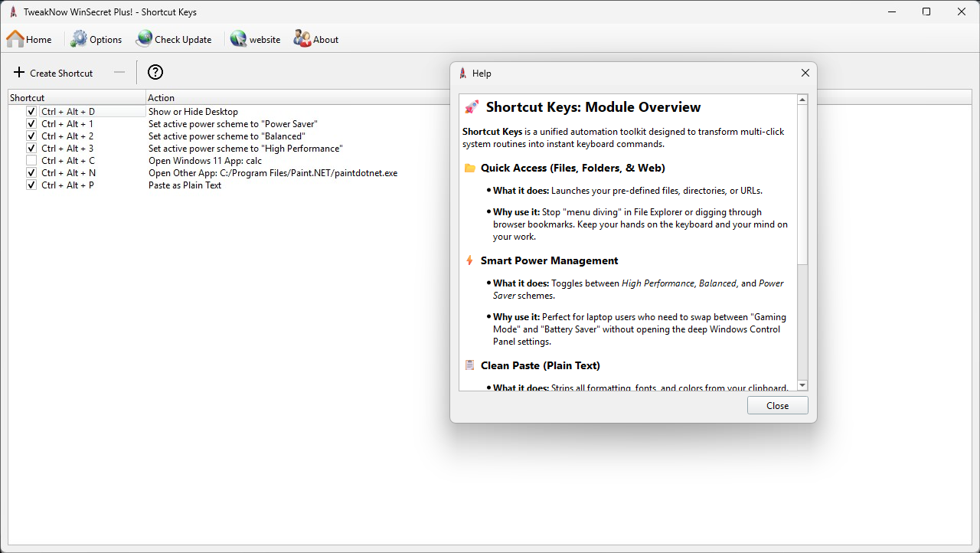This screenshot has height=553, width=980.
Task: Click the question mark help icon
Action: pyautogui.click(x=155, y=73)
